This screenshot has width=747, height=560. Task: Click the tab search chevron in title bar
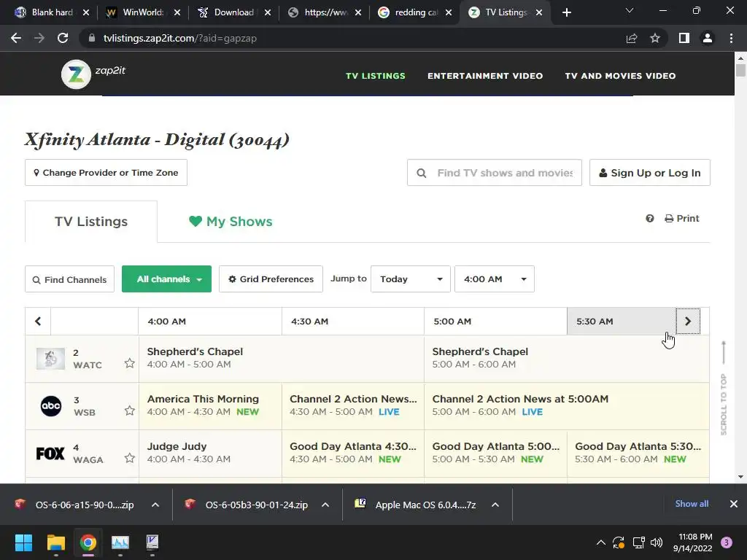tap(630, 10)
